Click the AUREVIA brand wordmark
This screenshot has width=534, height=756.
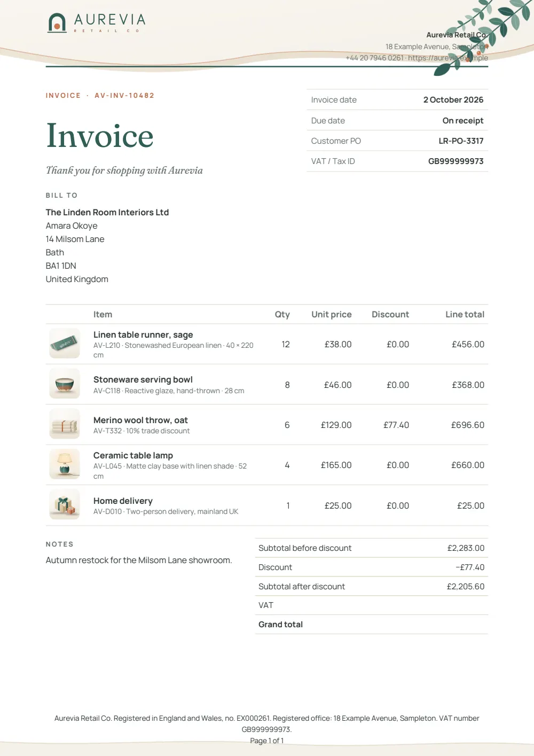tap(109, 20)
